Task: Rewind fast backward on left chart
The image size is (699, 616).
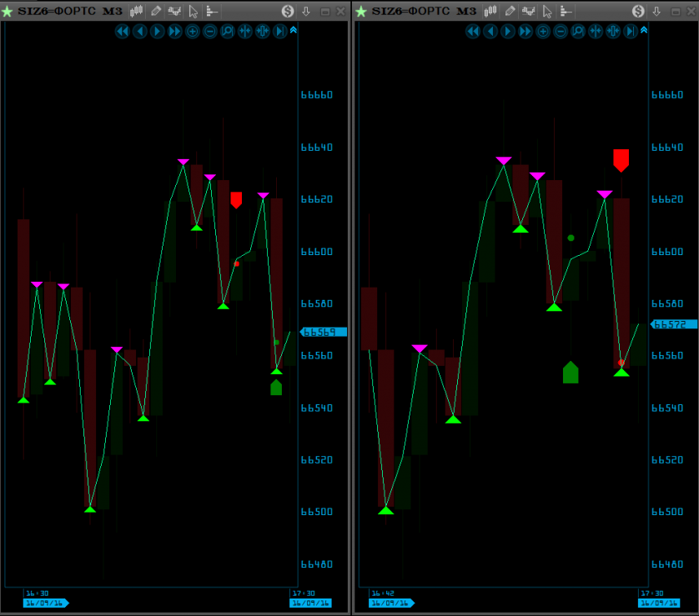Action: [x=123, y=31]
